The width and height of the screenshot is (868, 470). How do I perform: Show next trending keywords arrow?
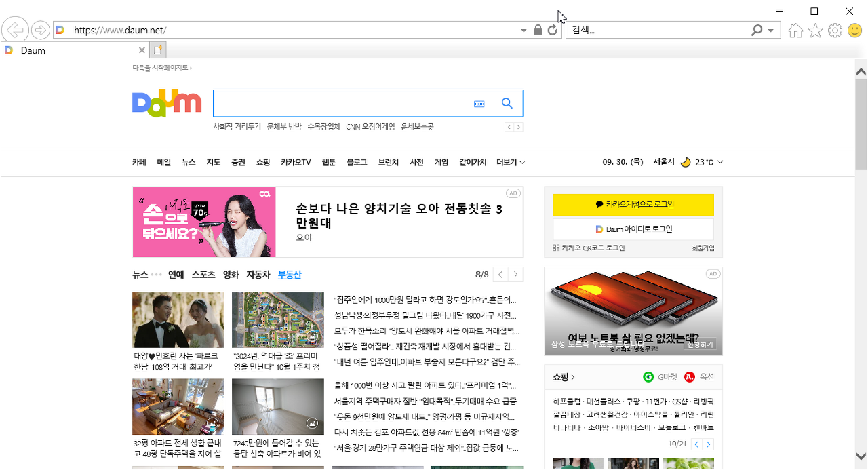(519, 127)
